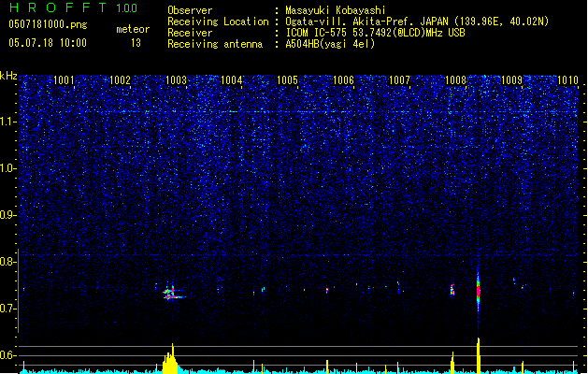Click the 0.9 kHz frequency label
Viewport: 588px width, 374px height.
pos(8,215)
